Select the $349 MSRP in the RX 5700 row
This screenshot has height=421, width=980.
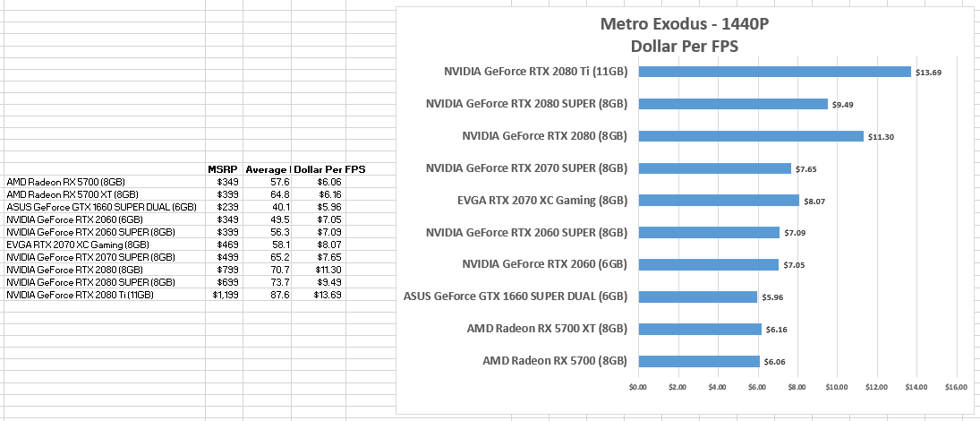(225, 182)
